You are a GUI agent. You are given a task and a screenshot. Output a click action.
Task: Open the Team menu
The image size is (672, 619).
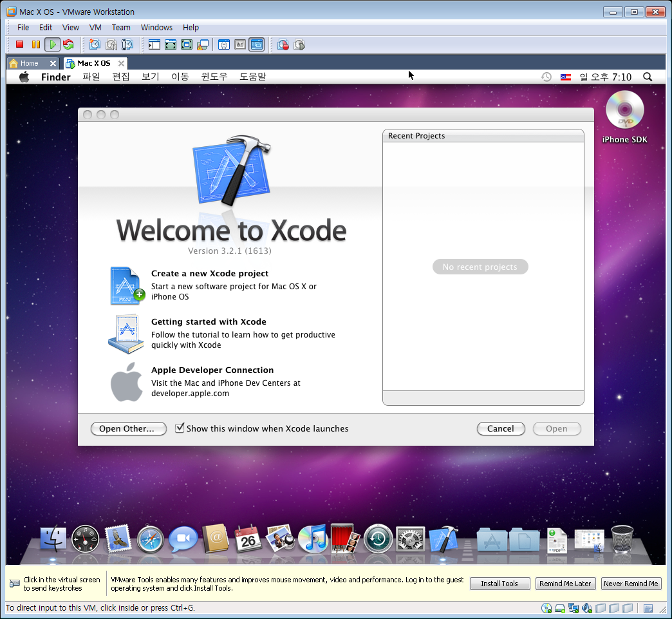coord(121,28)
